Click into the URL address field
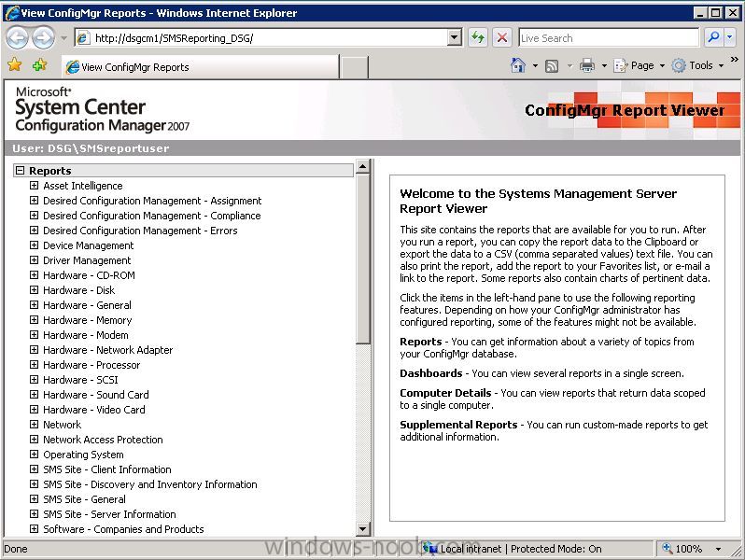Viewport: 745px width, 560px height. 269,38
